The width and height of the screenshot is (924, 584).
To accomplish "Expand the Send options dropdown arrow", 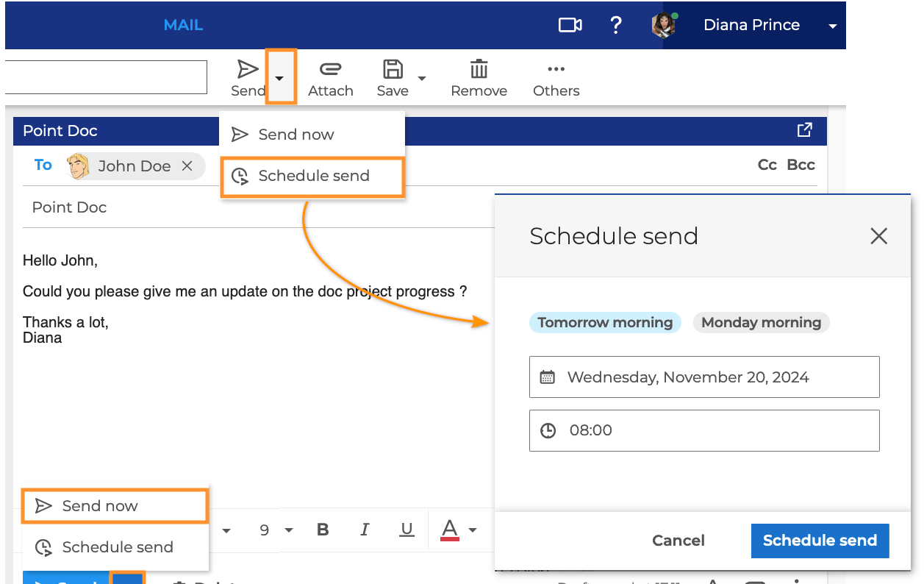I will [280, 76].
